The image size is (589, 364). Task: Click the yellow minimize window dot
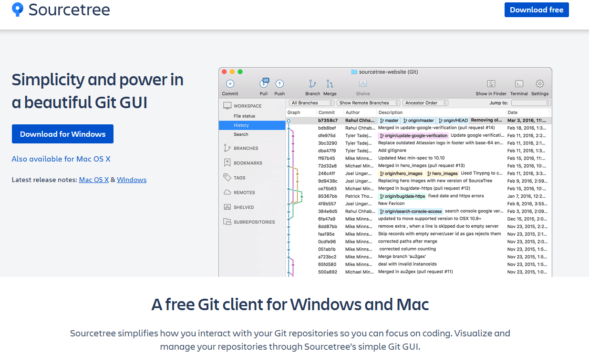pyautogui.click(x=232, y=72)
